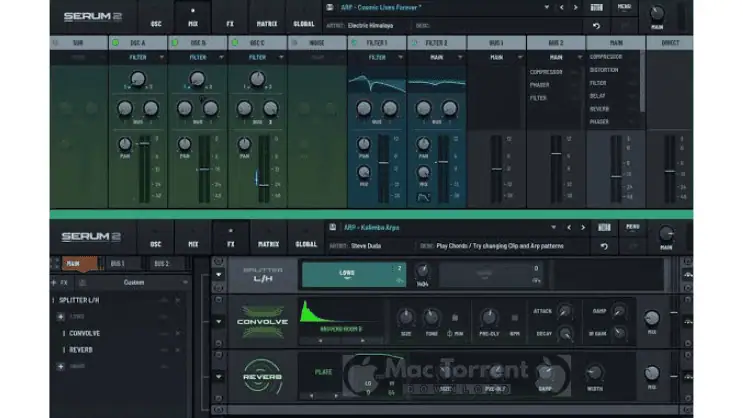Go to previous preset in top window
The width and height of the screenshot is (743, 418).
pyautogui.click(x=562, y=8)
